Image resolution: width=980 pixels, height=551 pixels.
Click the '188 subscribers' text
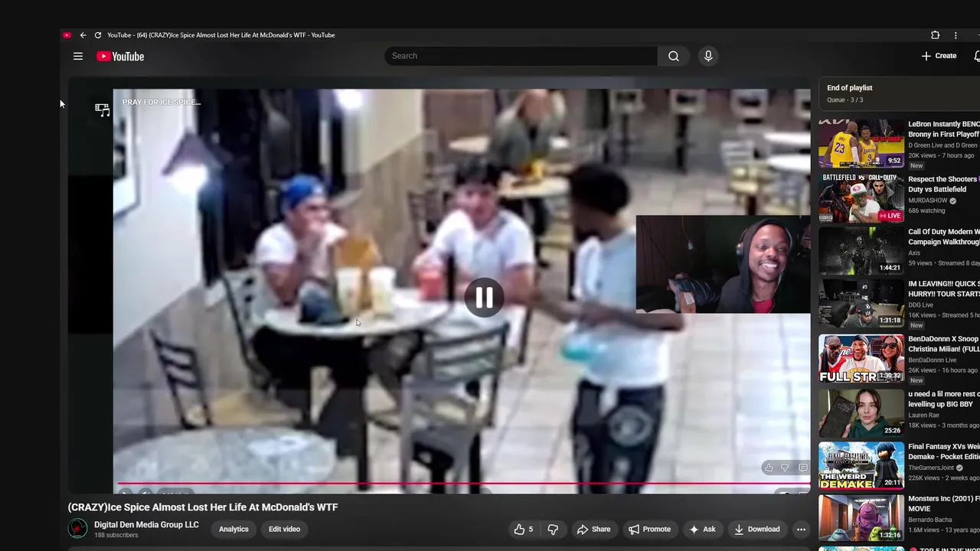coord(116,535)
